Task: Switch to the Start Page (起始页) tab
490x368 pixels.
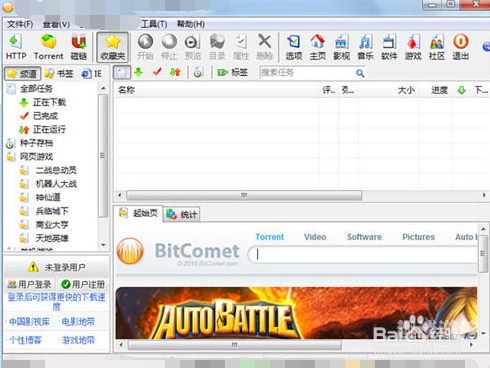Action: (138, 213)
